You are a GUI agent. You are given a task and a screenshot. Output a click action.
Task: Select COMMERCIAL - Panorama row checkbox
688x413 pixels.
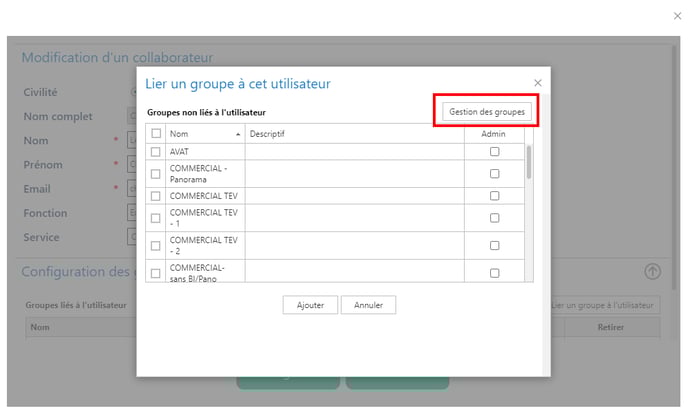[155, 174]
